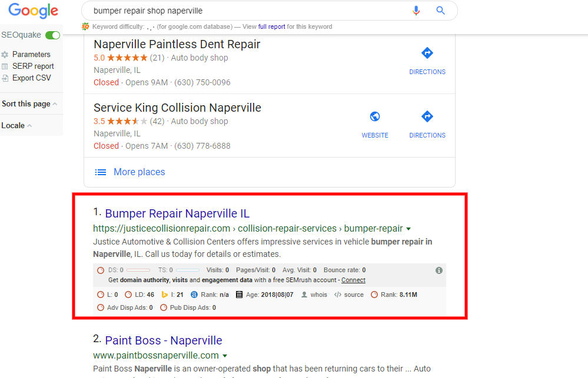Click the SEMrush Rank 8.11M icon
The height and width of the screenshot is (378, 588).
coord(374,295)
